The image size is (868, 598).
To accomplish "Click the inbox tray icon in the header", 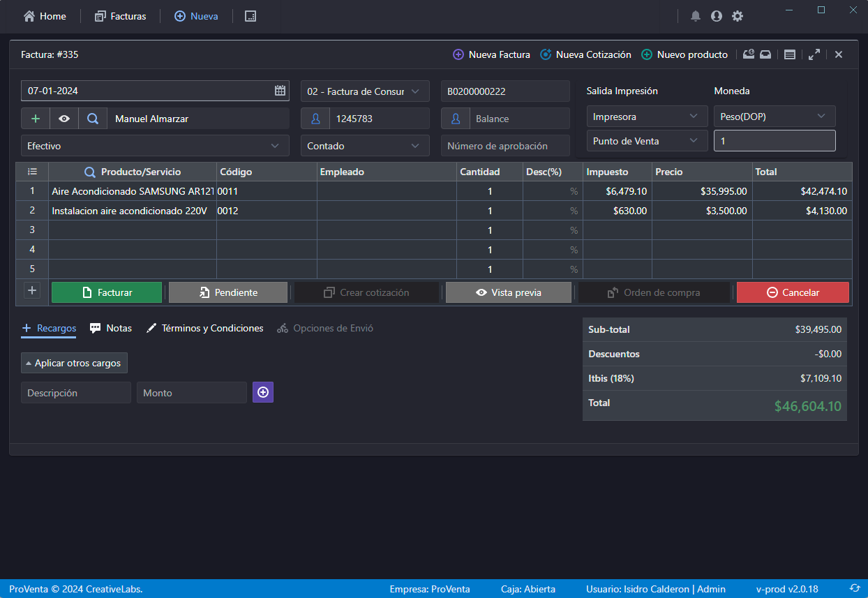I will 765,54.
